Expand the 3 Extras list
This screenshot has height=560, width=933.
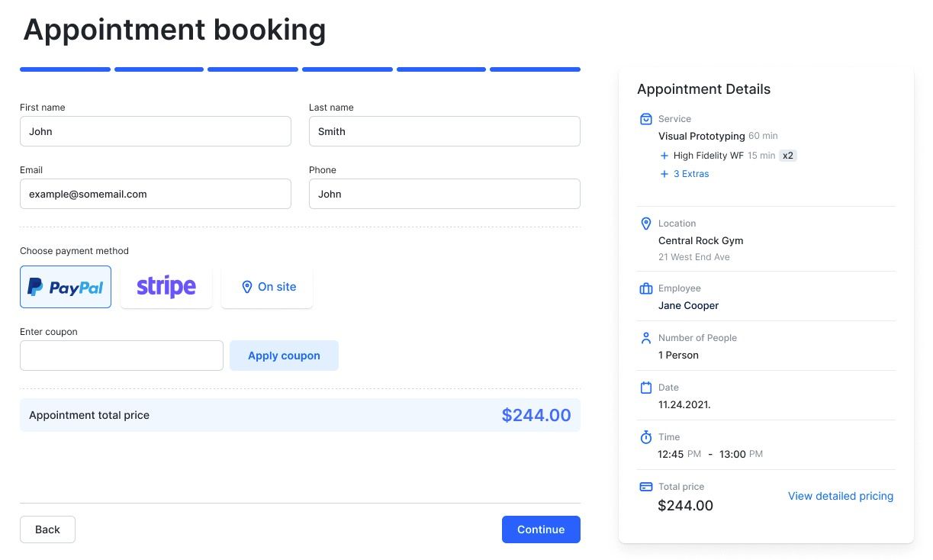684,173
